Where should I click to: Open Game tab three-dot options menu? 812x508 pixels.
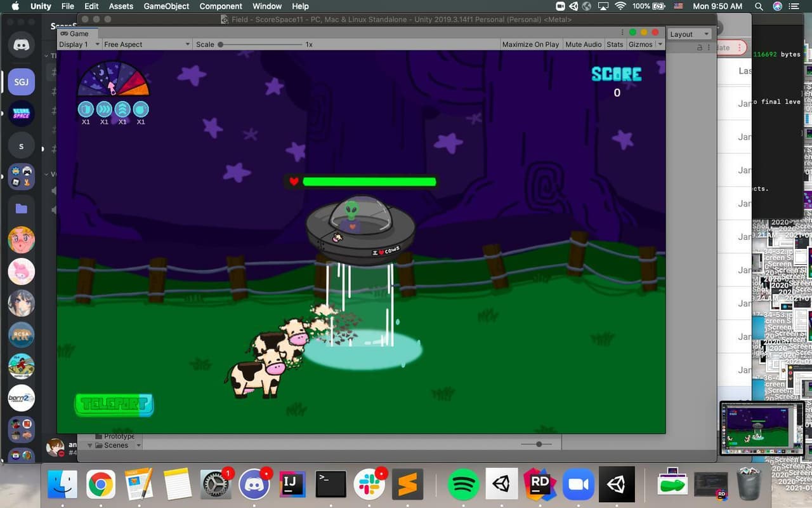coord(623,33)
